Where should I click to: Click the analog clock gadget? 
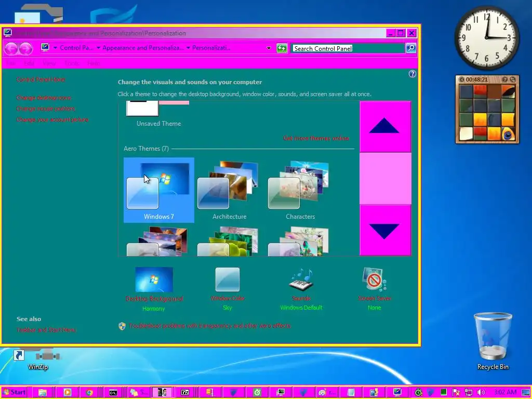[x=486, y=37]
